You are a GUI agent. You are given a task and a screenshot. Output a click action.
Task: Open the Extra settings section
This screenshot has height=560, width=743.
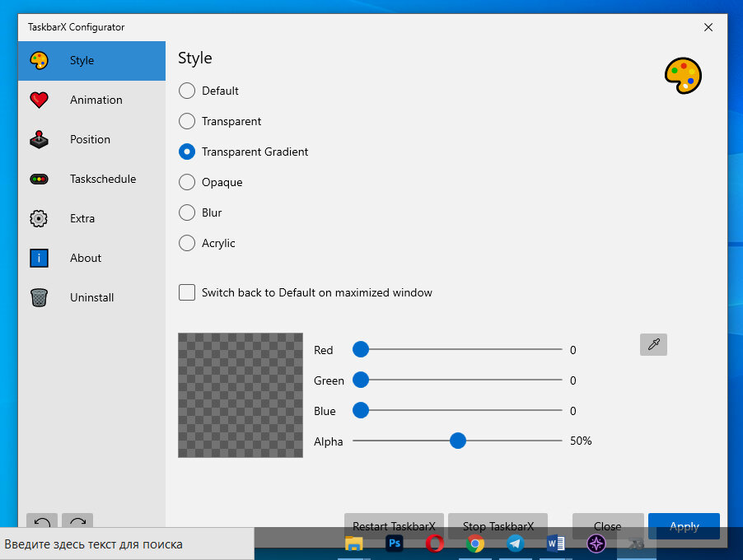(92, 218)
